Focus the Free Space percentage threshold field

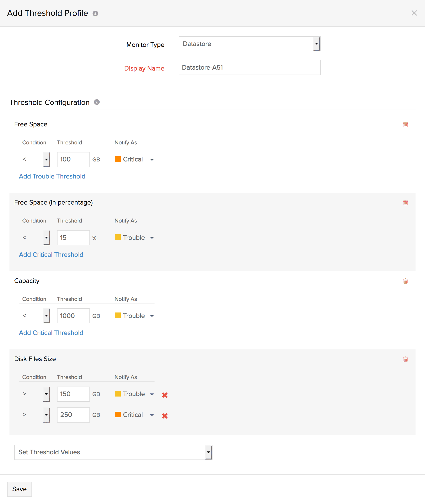pos(73,238)
